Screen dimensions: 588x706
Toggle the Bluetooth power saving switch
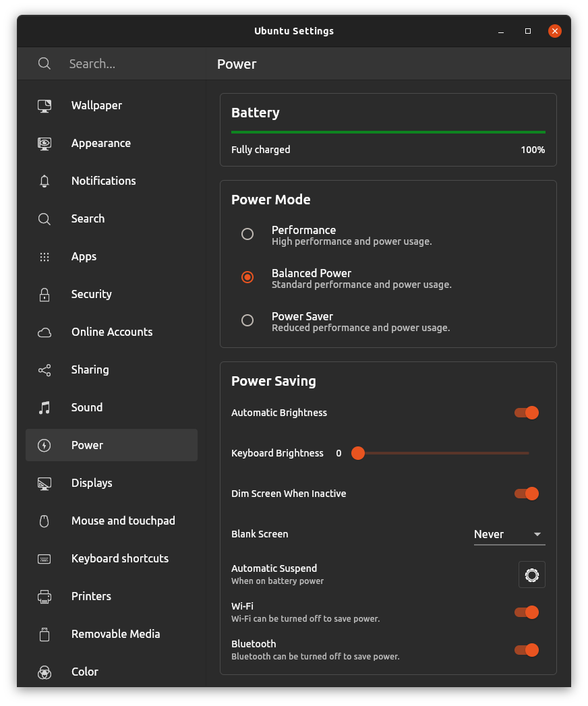click(x=527, y=650)
